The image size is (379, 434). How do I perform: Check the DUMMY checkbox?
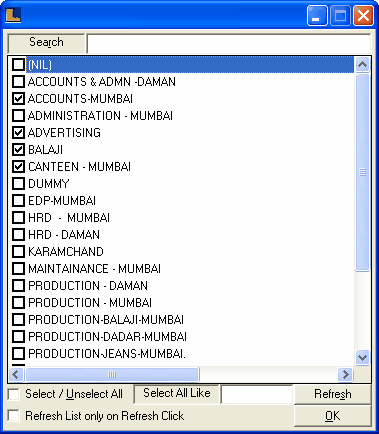tap(18, 184)
